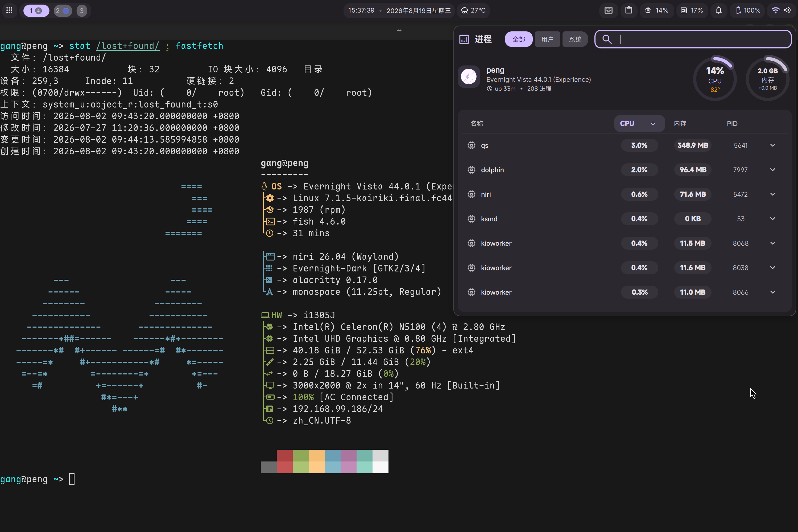Image resolution: width=798 pixels, height=532 pixels.
Task: Open the clipboard icon in top bar
Action: 629,11
